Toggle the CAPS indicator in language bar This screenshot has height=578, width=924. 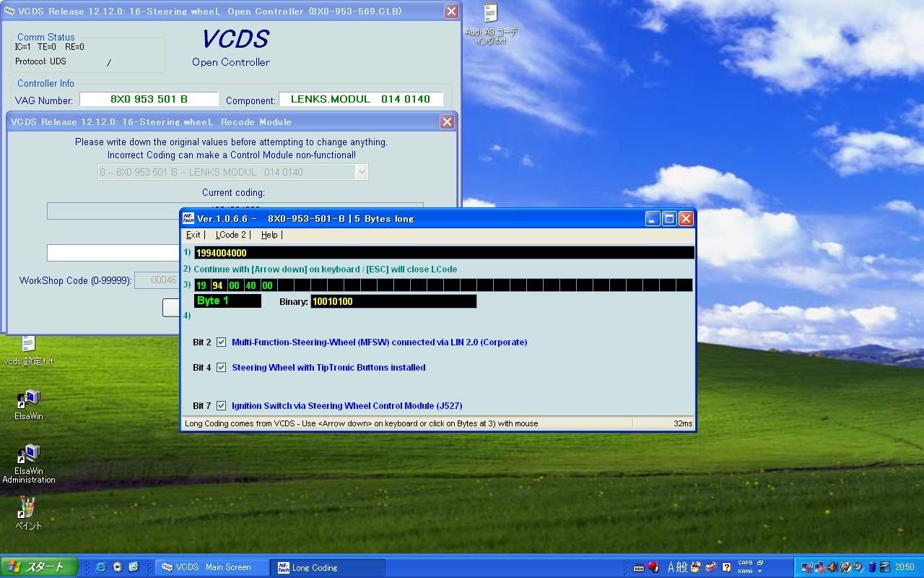(x=745, y=563)
